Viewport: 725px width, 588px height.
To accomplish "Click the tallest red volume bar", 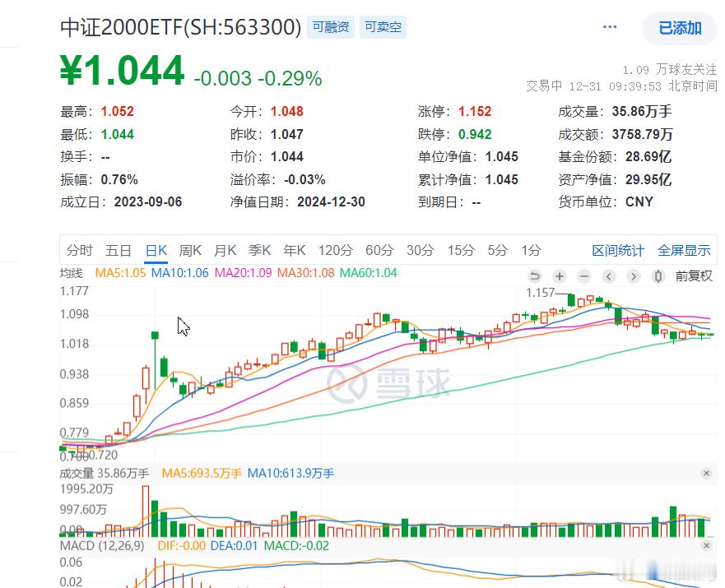I will 146,511.
